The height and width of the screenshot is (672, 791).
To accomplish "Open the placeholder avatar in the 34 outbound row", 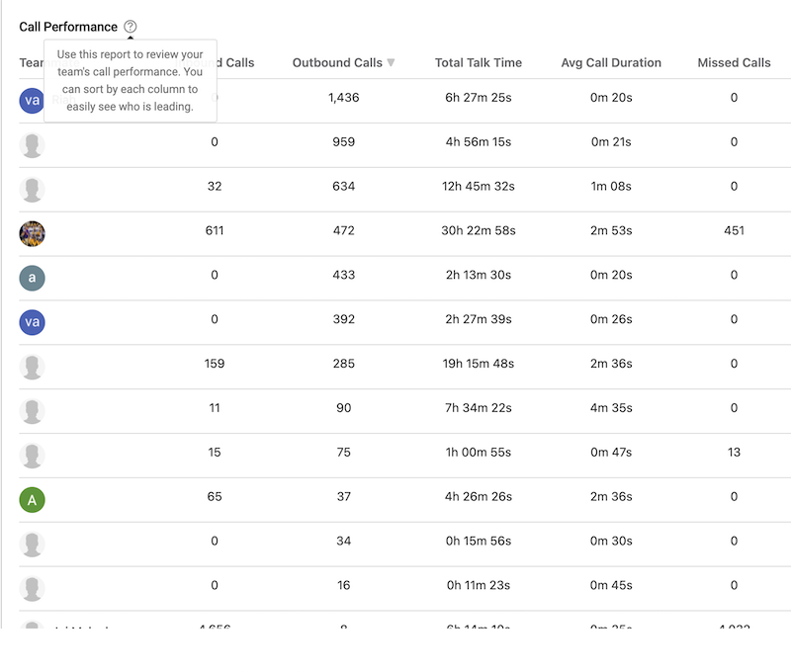I will [33, 545].
